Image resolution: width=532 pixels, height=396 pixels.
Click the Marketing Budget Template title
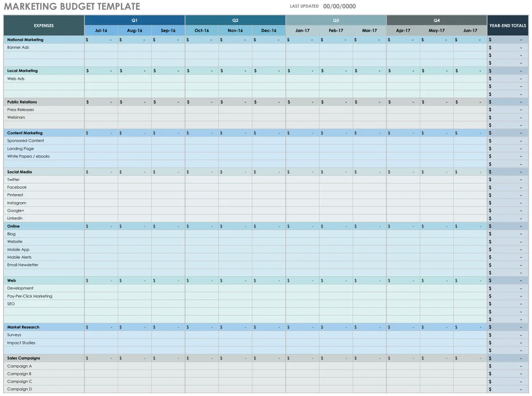pyautogui.click(x=72, y=7)
